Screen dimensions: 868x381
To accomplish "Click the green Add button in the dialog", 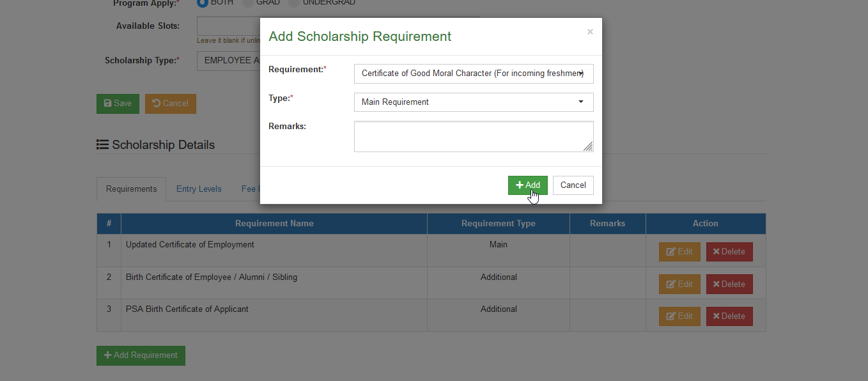I will 527,185.
